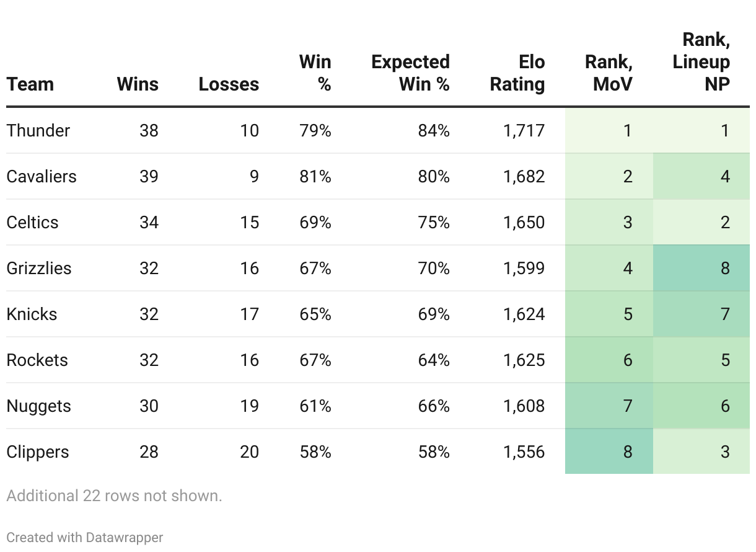Click the Clippers MoV rank cell
Viewport: 756px width, 552px height.
click(609, 452)
